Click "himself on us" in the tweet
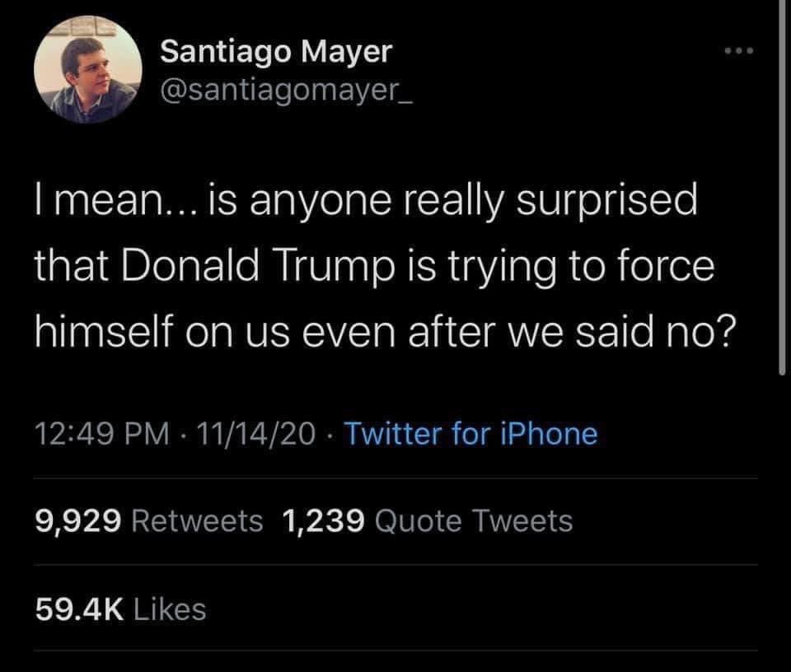This screenshot has width=791, height=672. (x=162, y=332)
